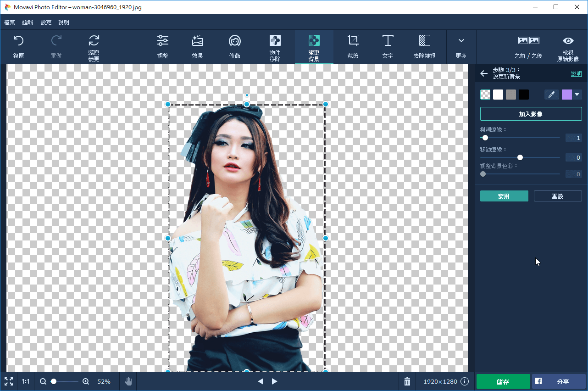Select the 修飾 retouch tool
Viewport: 588px width, 391px height.
235,41
